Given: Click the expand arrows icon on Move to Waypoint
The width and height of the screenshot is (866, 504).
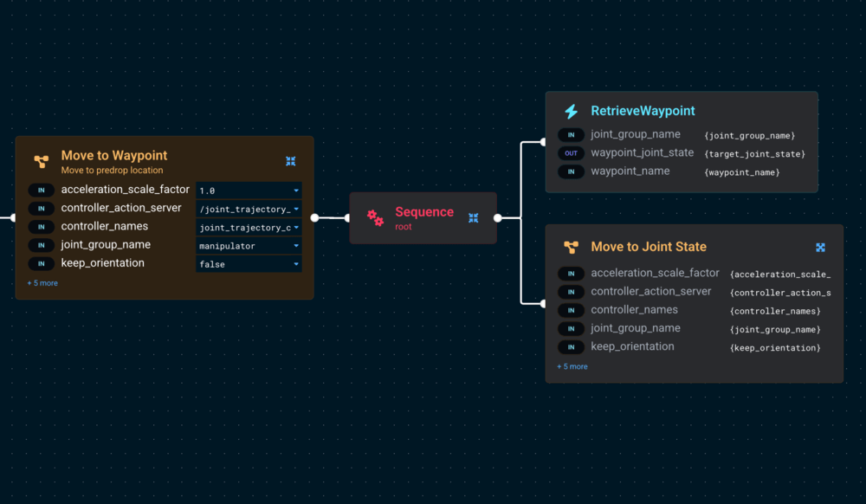Looking at the screenshot, I should 291,160.
